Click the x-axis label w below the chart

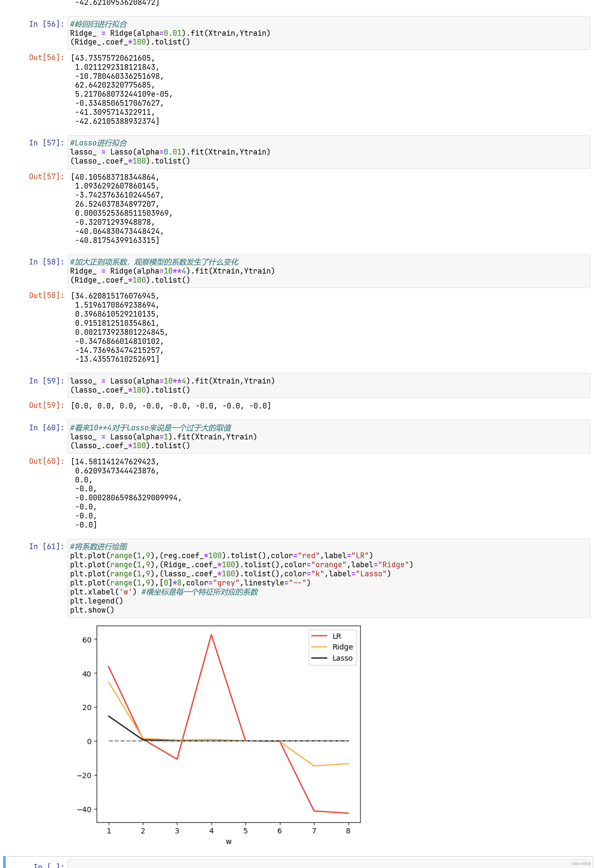(x=228, y=841)
